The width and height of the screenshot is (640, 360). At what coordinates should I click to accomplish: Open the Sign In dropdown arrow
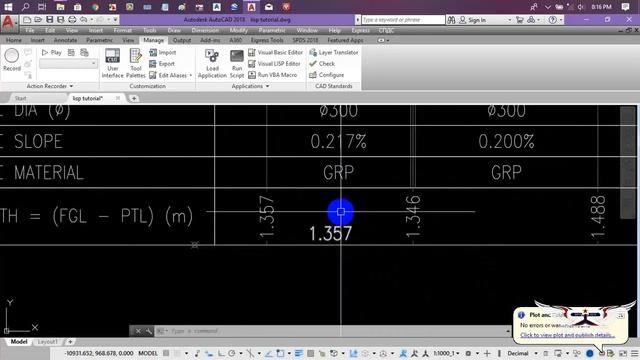tap(509, 20)
